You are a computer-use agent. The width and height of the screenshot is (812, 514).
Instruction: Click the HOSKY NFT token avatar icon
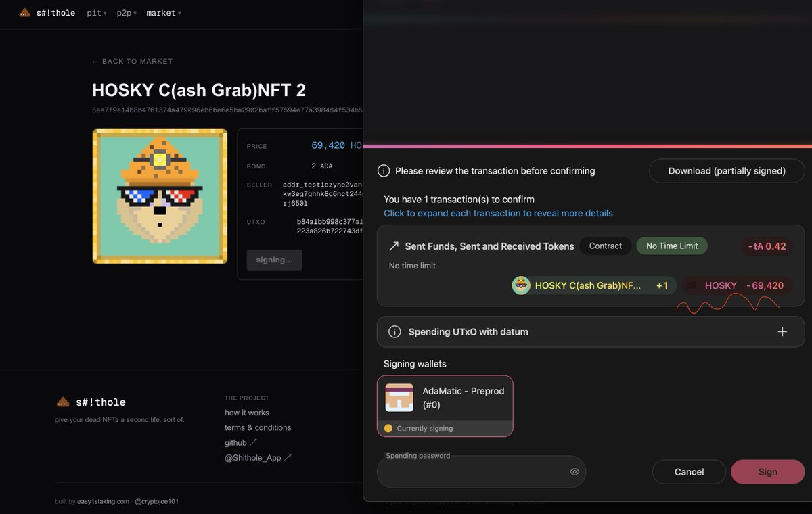(x=521, y=285)
